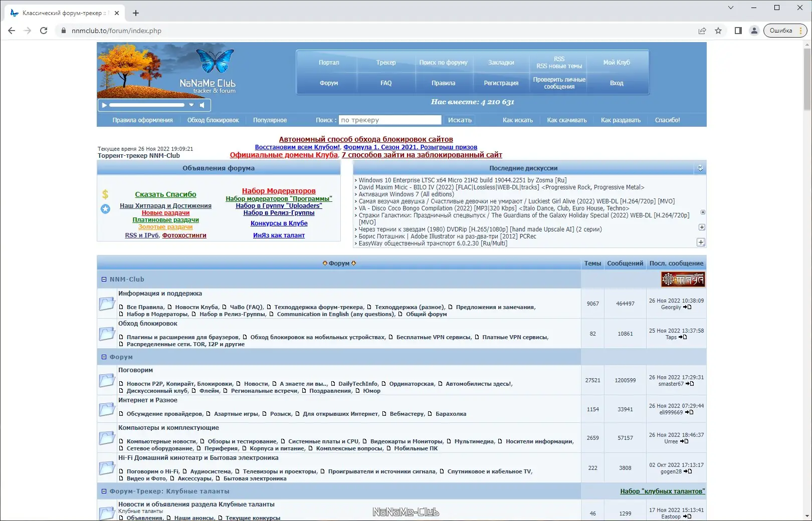Open the Вход login menu item
The width and height of the screenshot is (812, 521).
click(617, 83)
